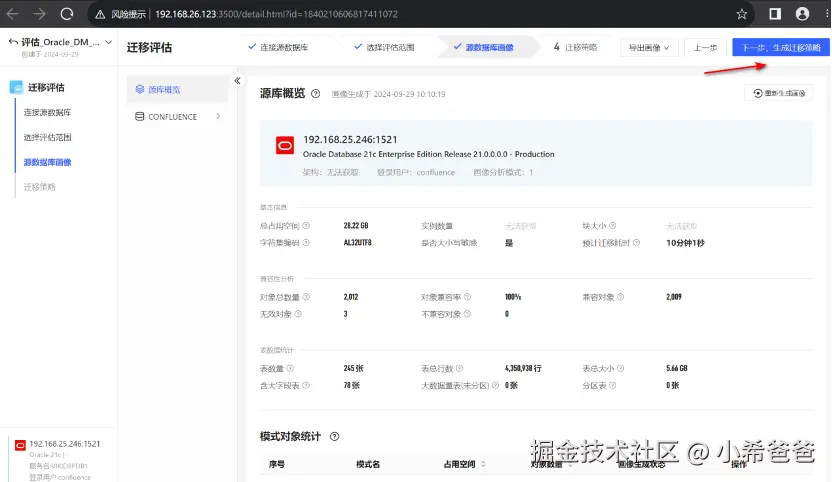This screenshot has width=832, height=482.
Task: Click the help icon beside 兼容对象
Action: click(x=620, y=297)
